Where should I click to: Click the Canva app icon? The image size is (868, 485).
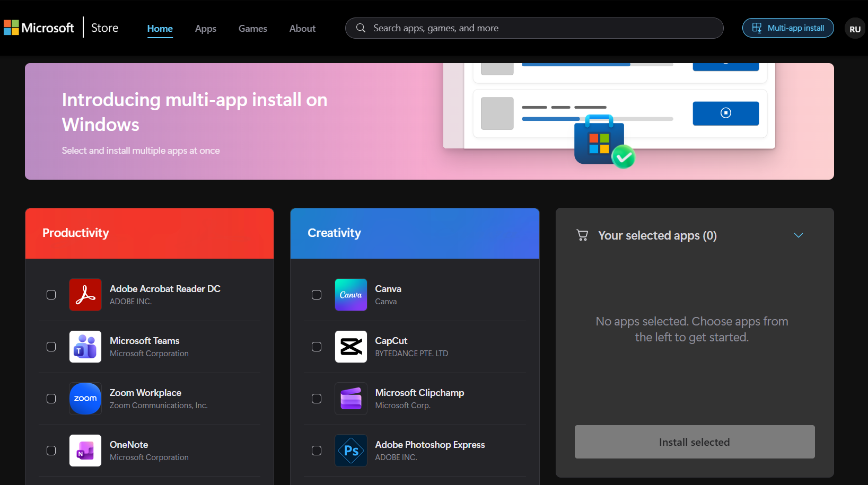pyautogui.click(x=350, y=295)
